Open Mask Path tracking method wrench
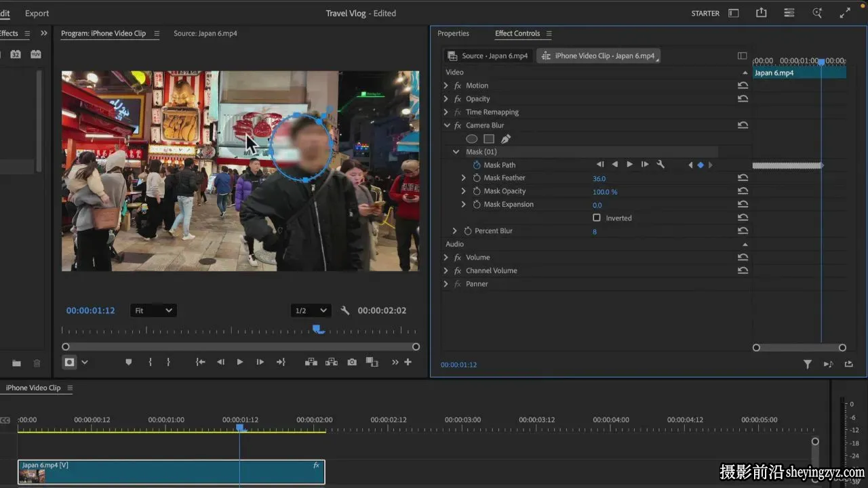This screenshot has width=868, height=488. coord(660,165)
